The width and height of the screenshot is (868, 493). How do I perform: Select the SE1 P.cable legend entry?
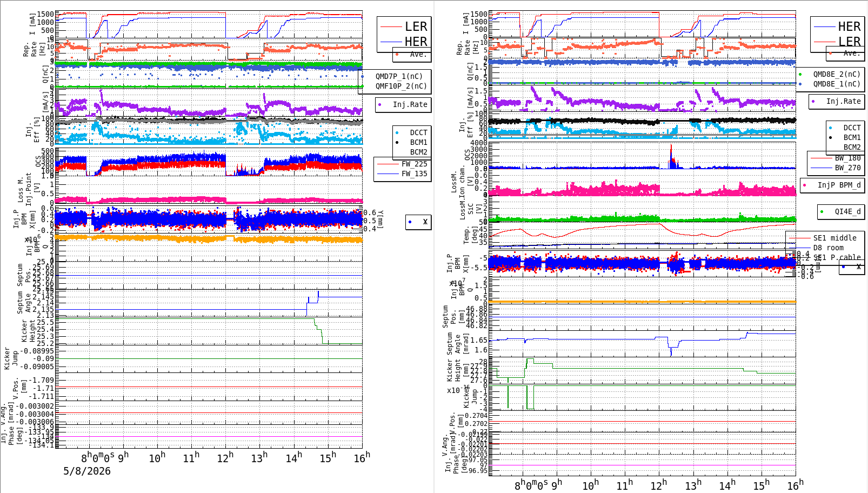pyautogui.click(x=837, y=257)
